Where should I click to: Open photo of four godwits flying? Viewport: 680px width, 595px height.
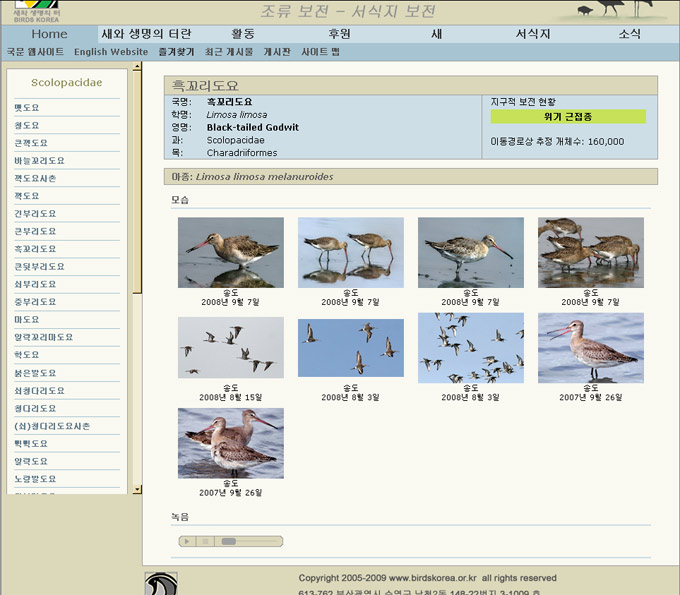click(351, 348)
